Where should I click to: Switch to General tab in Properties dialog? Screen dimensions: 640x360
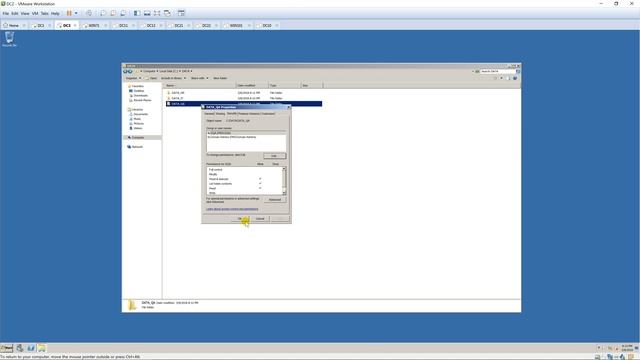point(209,114)
